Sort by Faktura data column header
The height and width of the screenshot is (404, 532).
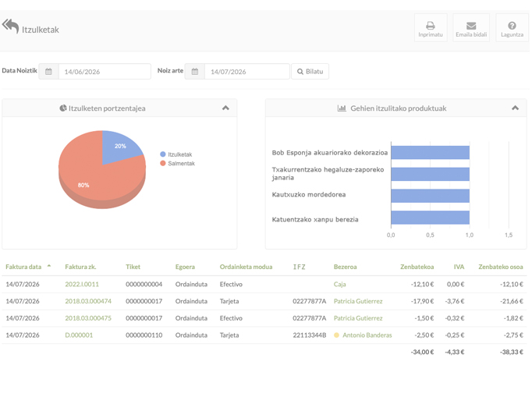[x=23, y=267]
